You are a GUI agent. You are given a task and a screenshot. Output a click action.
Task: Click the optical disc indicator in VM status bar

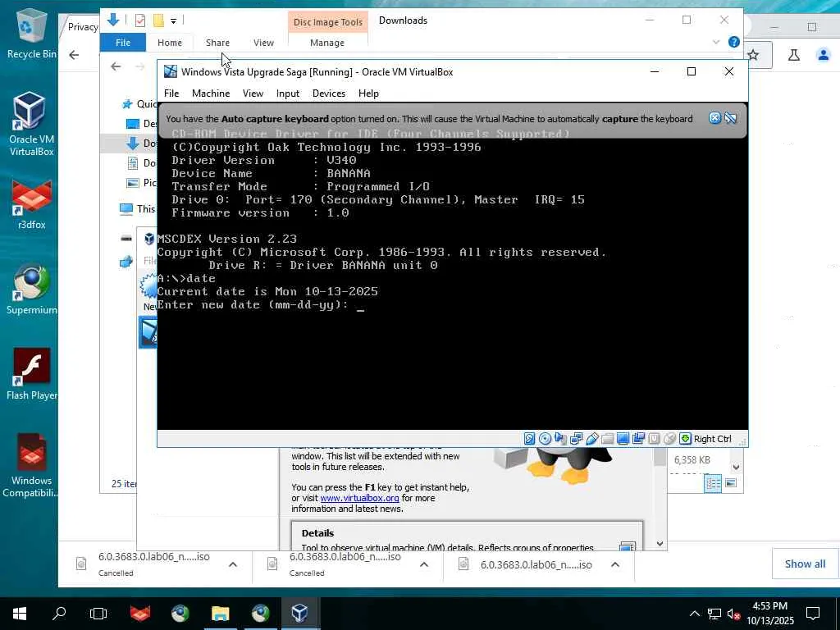pyautogui.click(x=545, y=439)
